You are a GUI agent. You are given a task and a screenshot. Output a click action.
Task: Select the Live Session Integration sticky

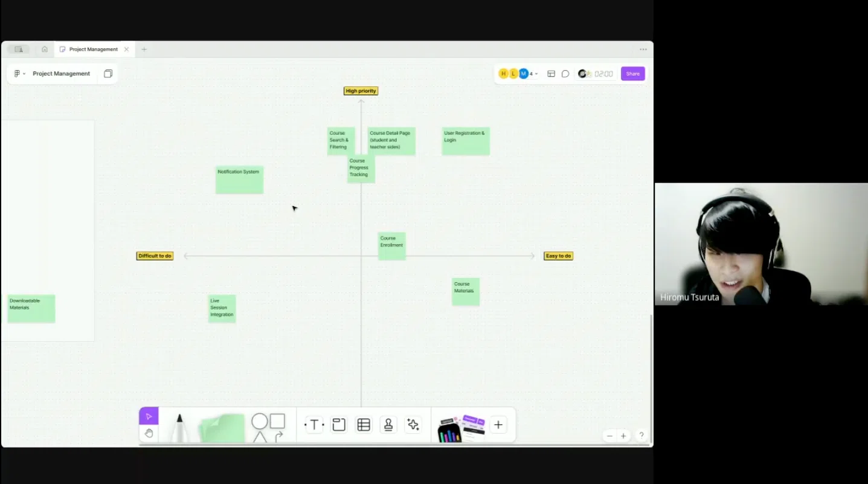click(222, 308)
